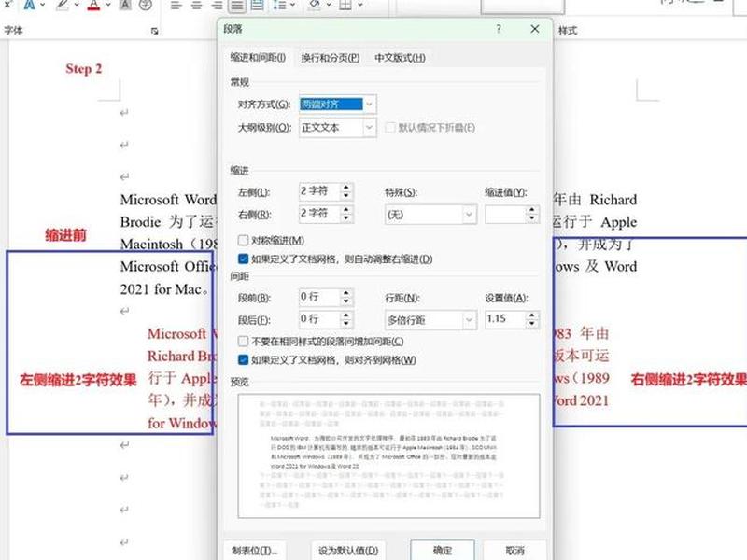Viewport: 747px width, 560px height.
Task: Decrease the 右侧 indent with the down arrow
Action: coord(346,218)
